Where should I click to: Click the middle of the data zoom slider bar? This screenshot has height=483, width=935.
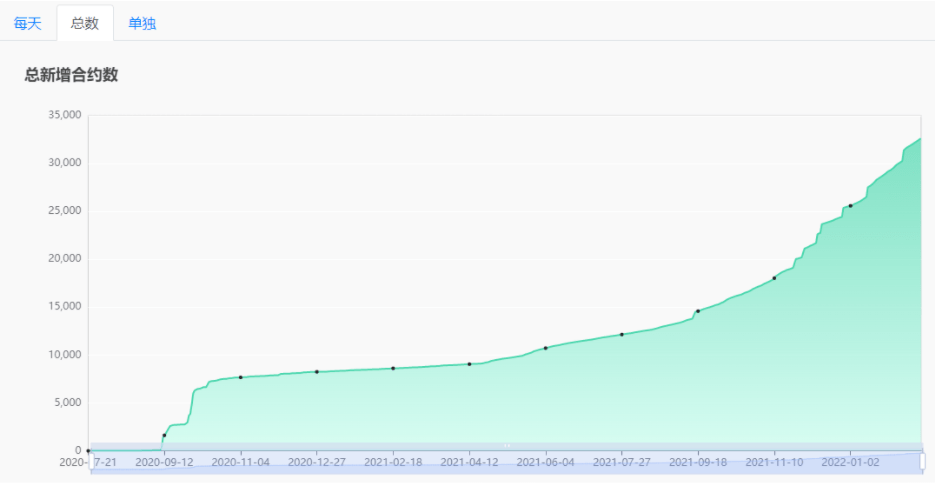tap(506, 461)
